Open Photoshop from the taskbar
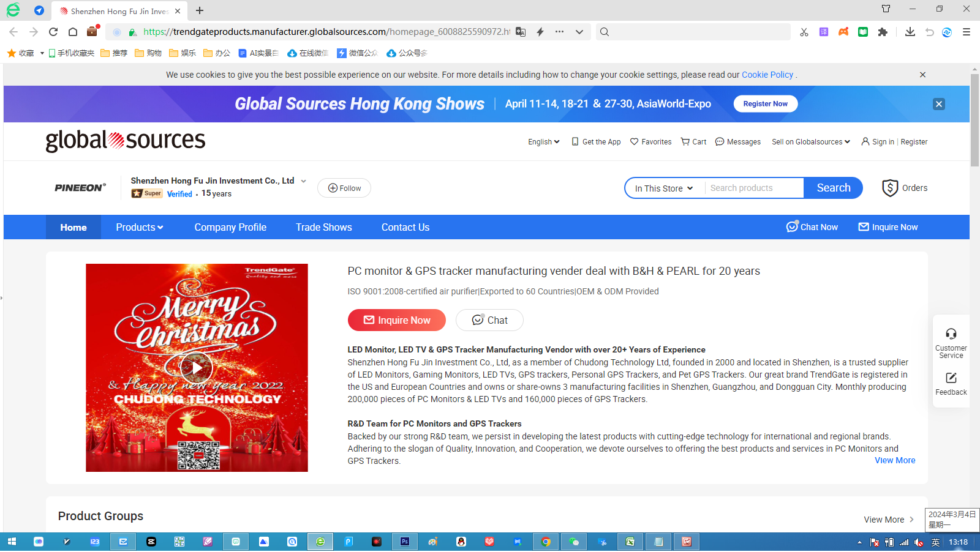Screen dimensions: 980x552 405,542
